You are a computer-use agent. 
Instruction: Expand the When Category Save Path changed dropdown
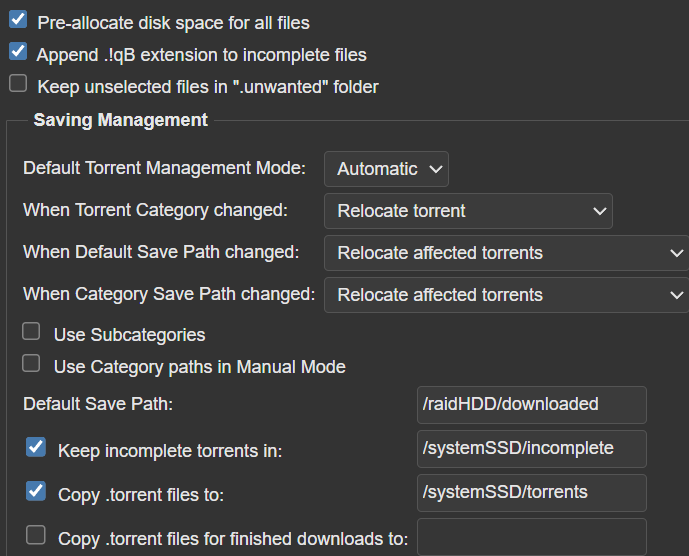click(506, 295)
